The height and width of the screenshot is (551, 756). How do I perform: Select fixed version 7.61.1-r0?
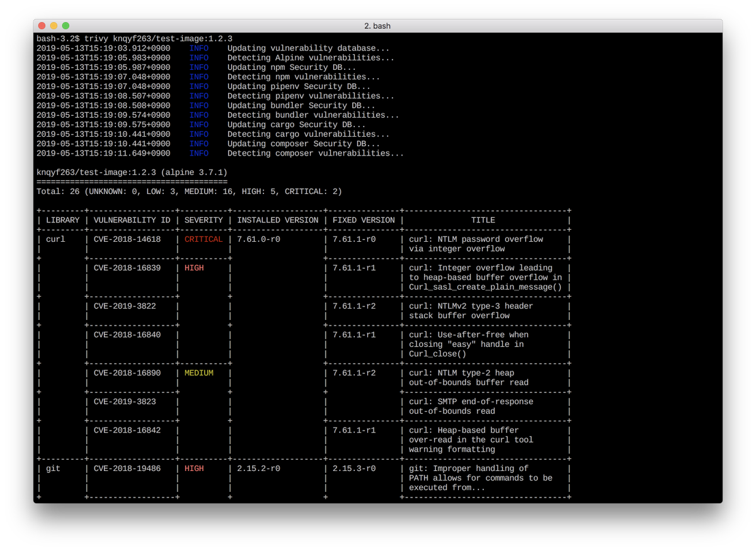coord(354,239)
